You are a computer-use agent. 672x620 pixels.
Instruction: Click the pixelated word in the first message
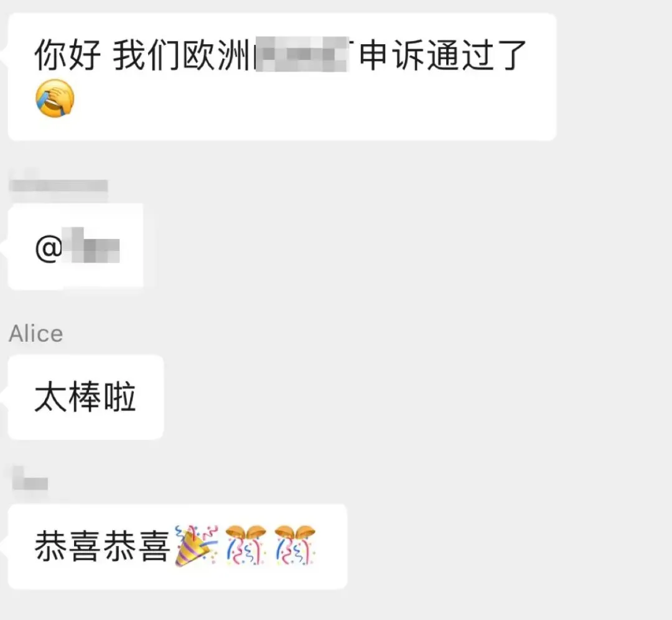coord(302,54)
